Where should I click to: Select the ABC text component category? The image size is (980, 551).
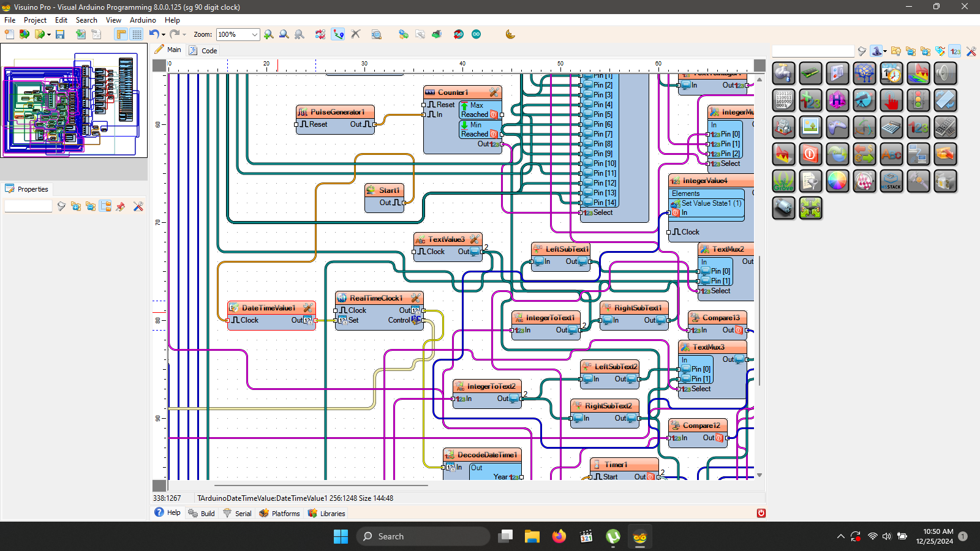[x=891, y=154]
